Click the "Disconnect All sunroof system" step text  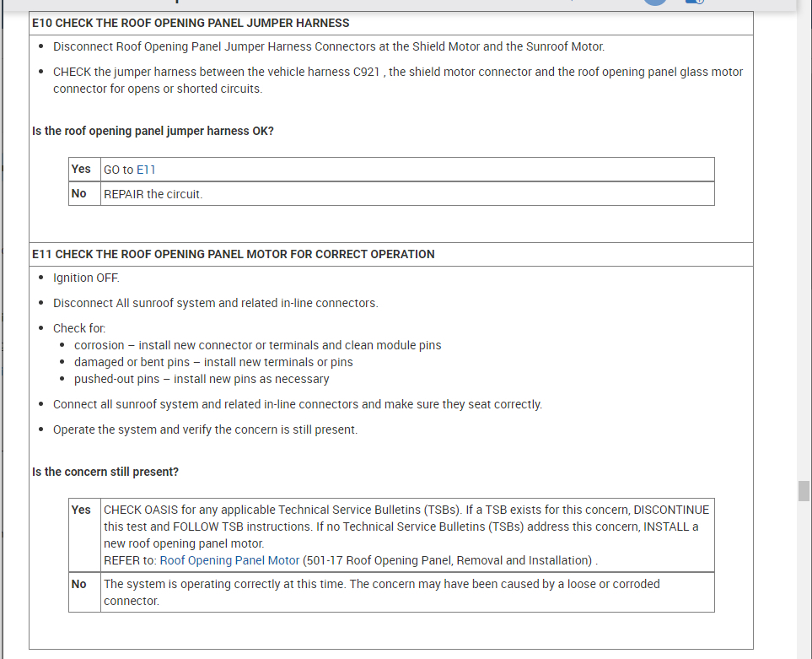pos(215,303)
